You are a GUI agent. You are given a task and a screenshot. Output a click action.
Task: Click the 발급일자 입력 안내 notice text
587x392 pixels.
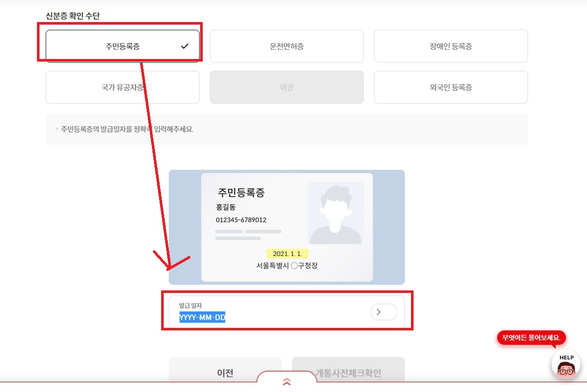127,129
